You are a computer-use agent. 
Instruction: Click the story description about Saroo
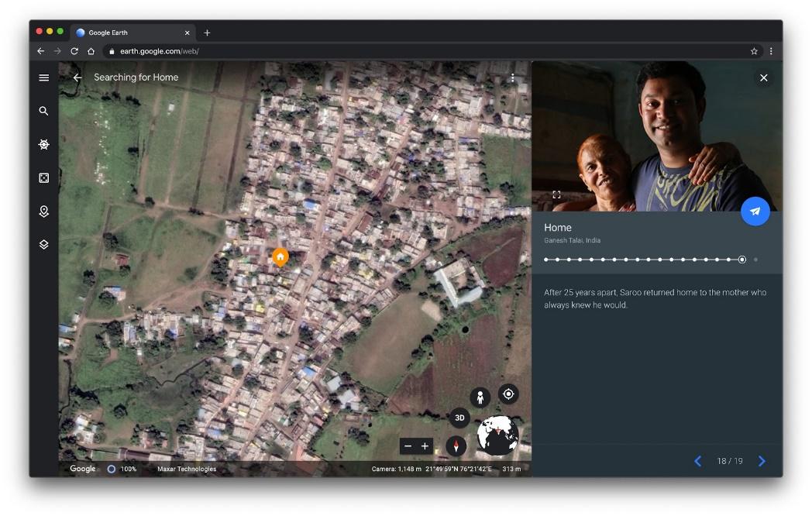pyautogui.click(x=655, y=299)
